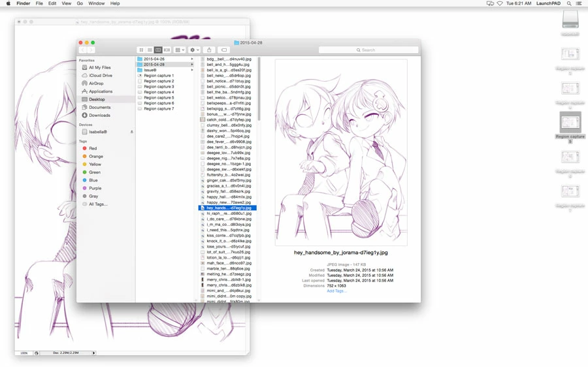Select file fluttershy_b...4o2wei.jpg

(227, 175)
